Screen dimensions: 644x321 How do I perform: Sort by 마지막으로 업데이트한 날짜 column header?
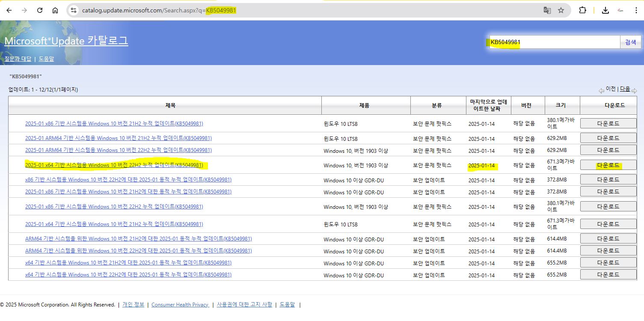489,105
